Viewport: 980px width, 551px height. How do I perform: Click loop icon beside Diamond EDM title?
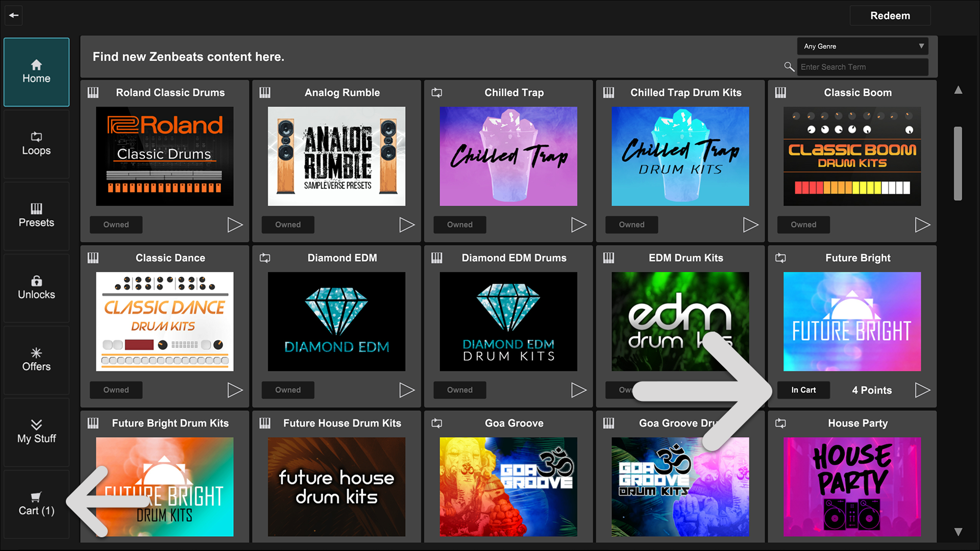pos(265,258)
